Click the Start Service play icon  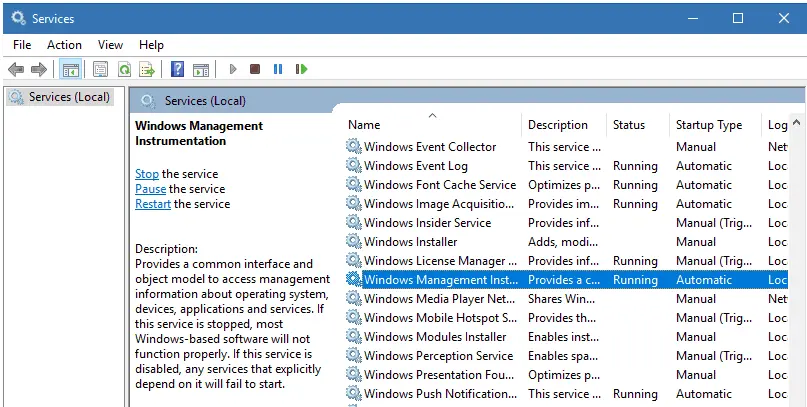233,69
